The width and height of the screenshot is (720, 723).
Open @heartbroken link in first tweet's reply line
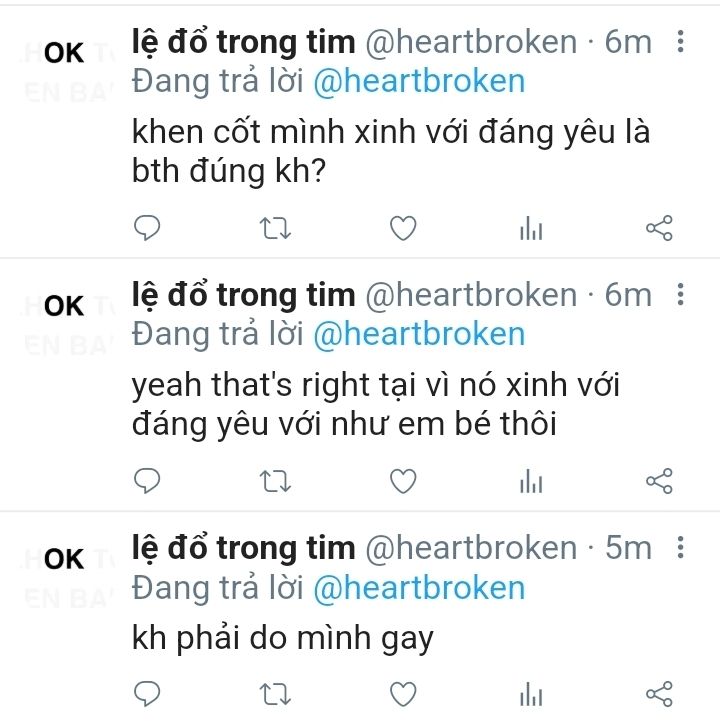click(x=419, y=82)
